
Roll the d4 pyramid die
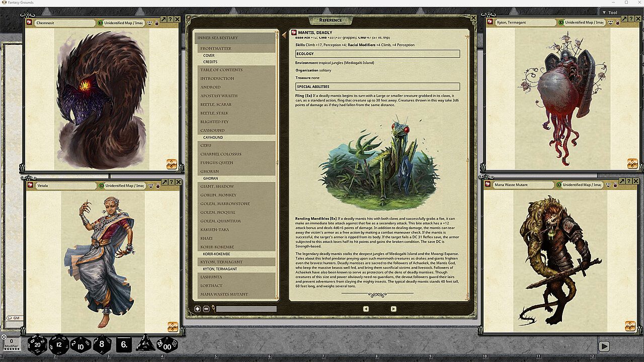146,344
